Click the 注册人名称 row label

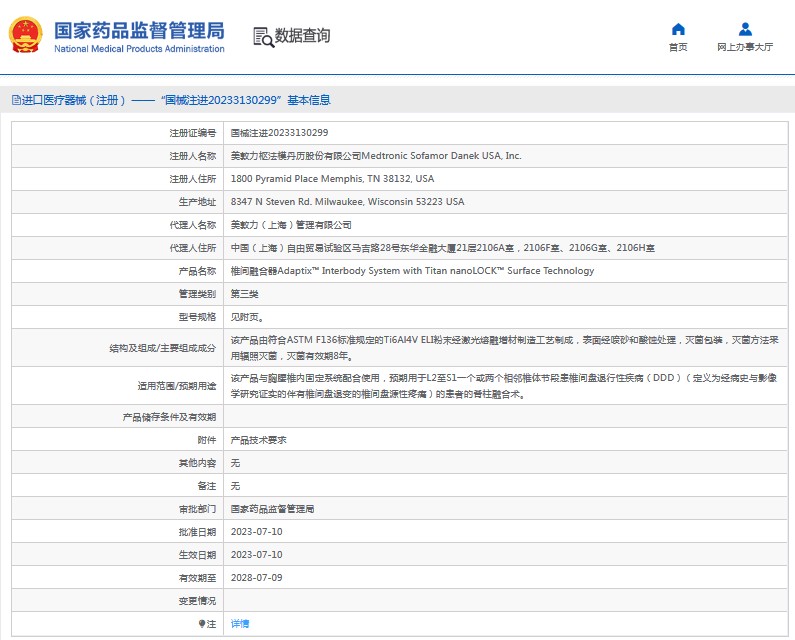[x=193, y=156]
